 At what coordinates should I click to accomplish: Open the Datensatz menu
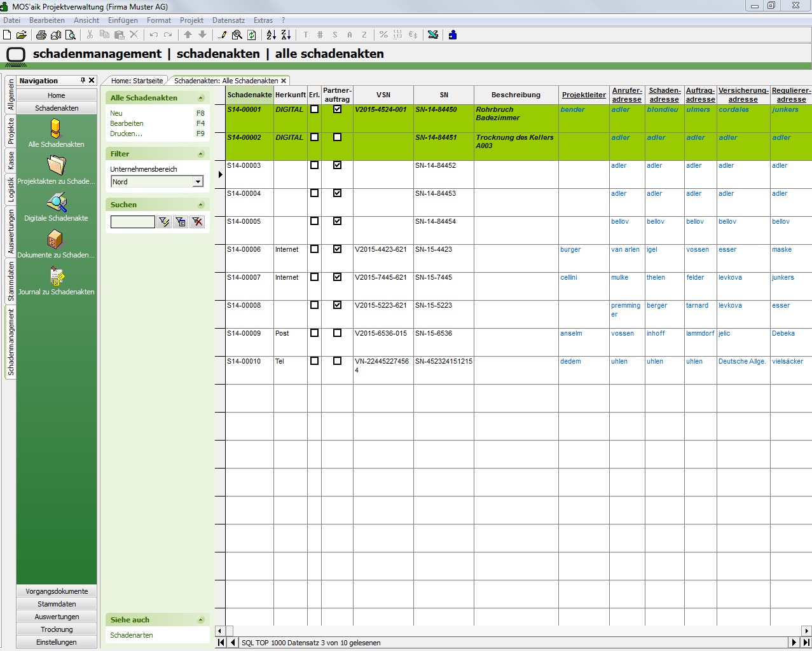click(229, 20)
